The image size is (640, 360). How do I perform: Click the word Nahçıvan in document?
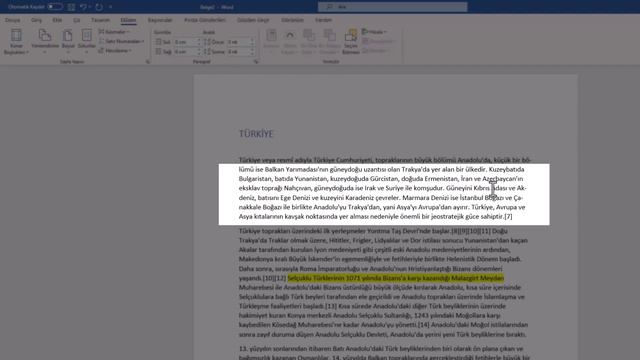(x=298, y=188)
